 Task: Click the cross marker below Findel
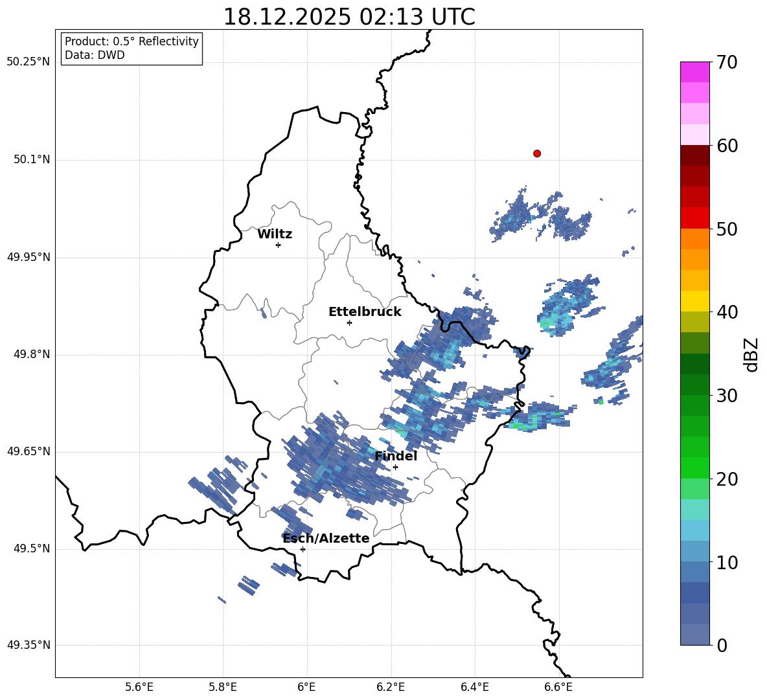pyautogui.click(x=395, y=468)
